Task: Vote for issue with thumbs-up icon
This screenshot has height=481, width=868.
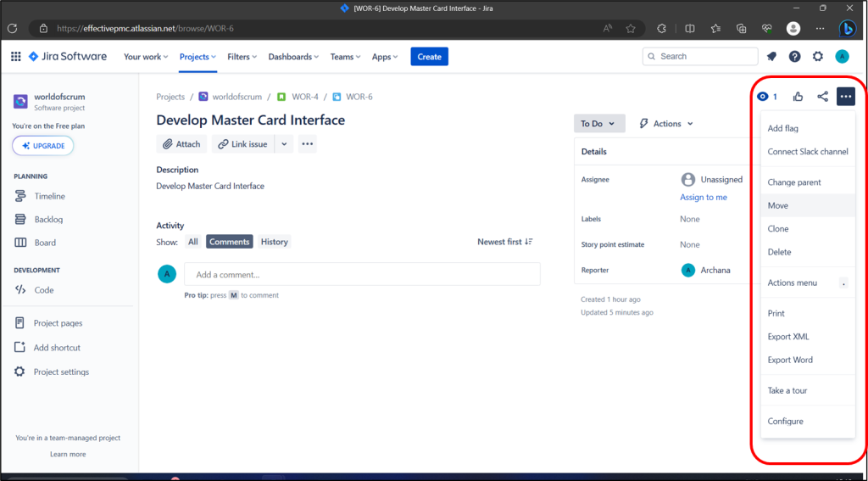Action: pos(798,97)
